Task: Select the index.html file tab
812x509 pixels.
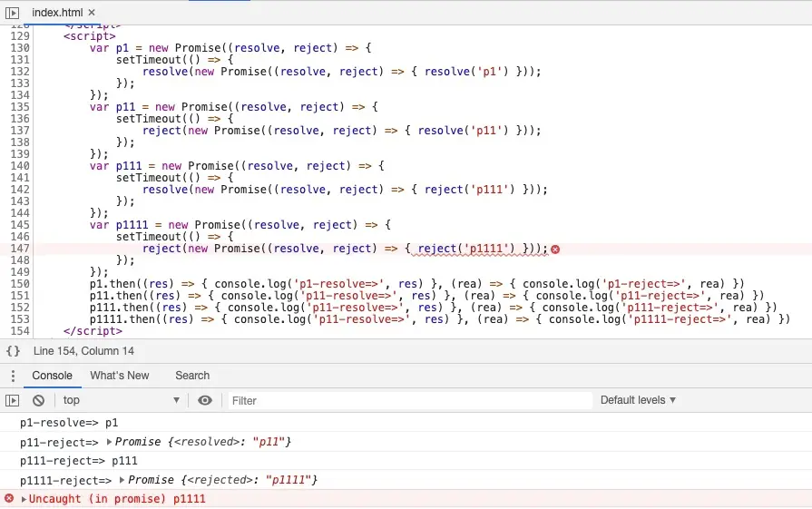Action: [57, 13]
